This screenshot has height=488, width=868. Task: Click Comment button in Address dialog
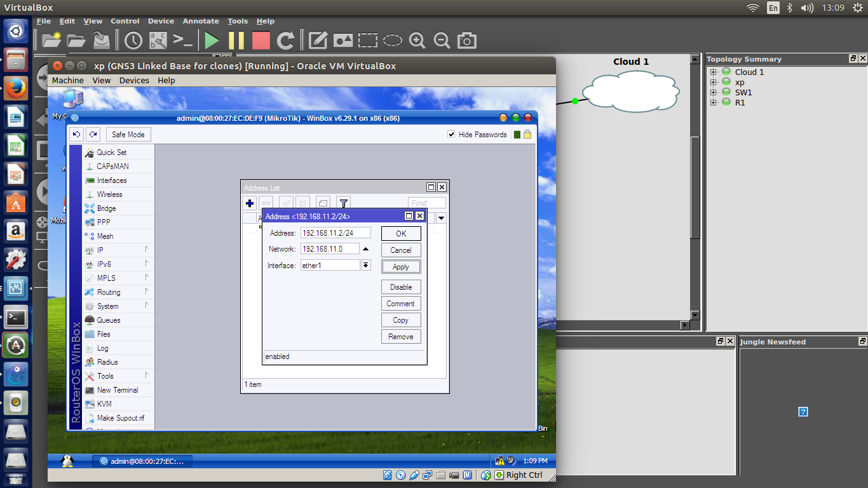point(401,304)
